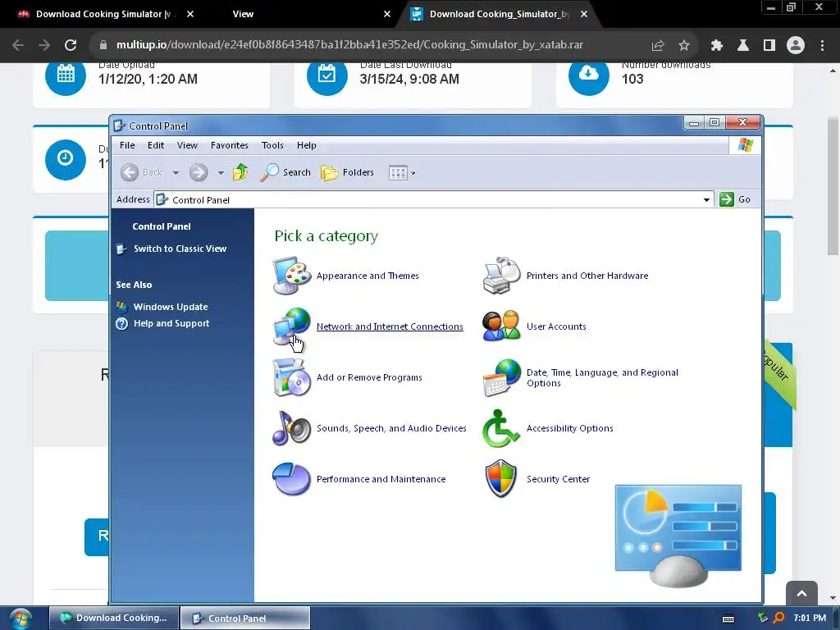Click the Appearance and Themes text link
The height and width of the screenshot is (630, 840).
pos(367,276)
